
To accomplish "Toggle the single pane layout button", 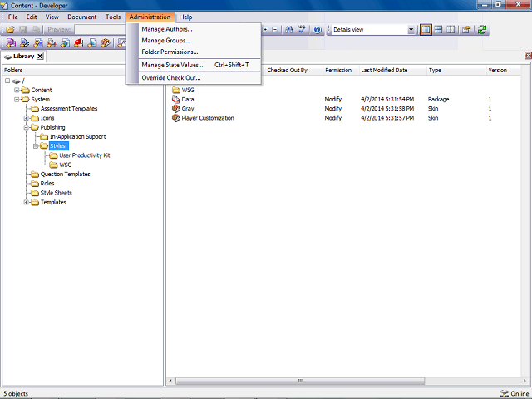I will (426, 30).
